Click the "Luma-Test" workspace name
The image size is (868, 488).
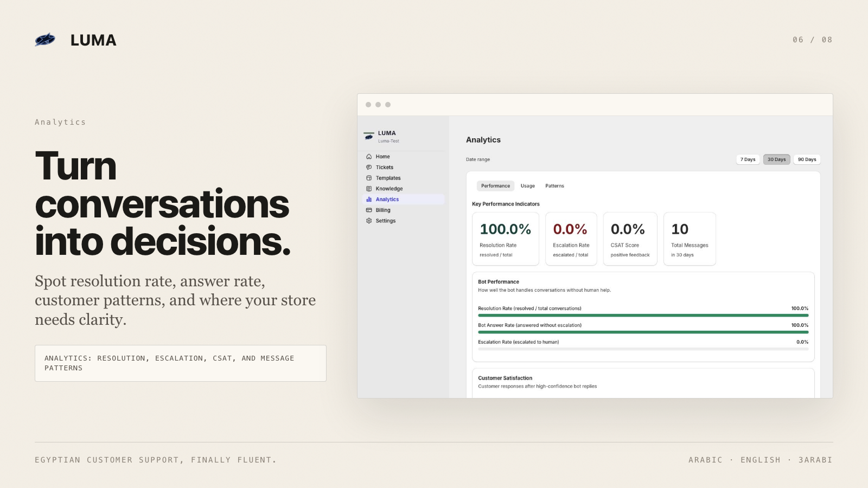(388, 141)
